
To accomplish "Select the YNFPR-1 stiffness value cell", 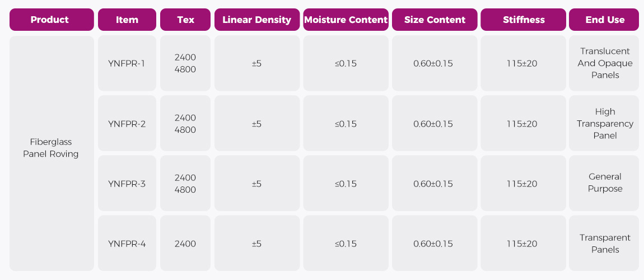I will pos(522,63).
